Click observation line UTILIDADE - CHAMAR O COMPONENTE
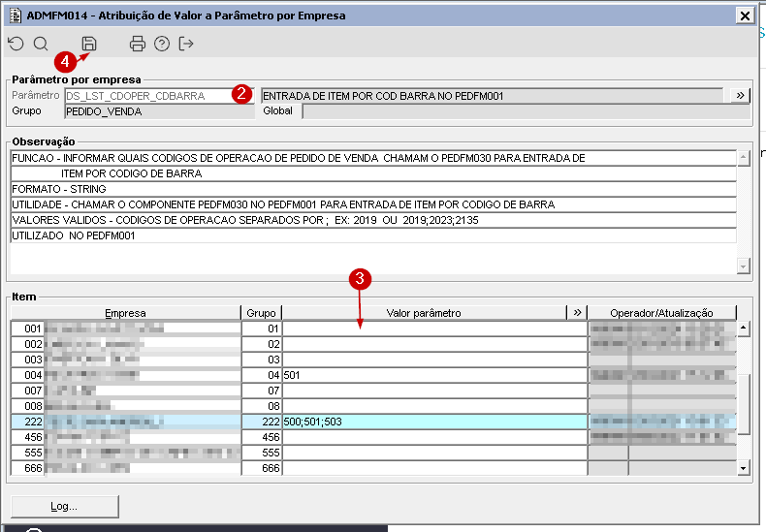 click(x=373, y=204)
